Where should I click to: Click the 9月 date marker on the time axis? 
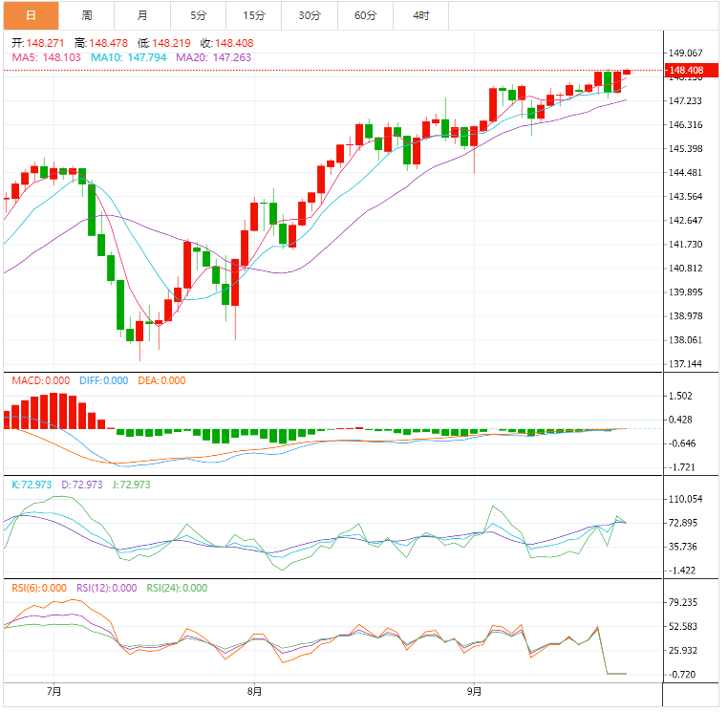[x=474, y=690]
